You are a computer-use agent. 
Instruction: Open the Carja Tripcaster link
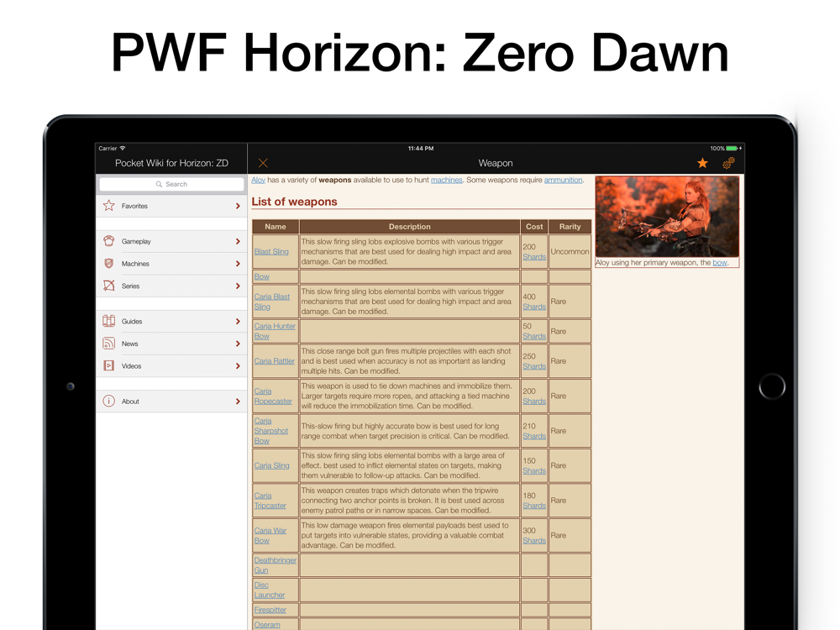click(x=270, y=501)
